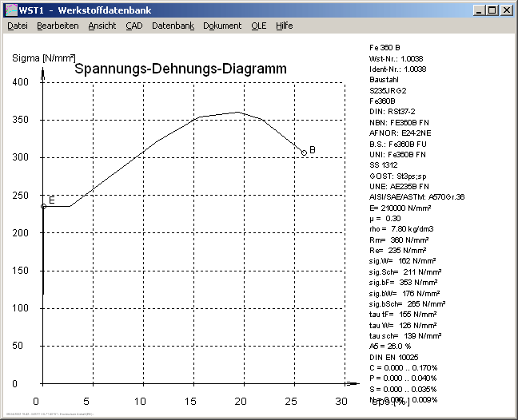Minimize the Werkstoffdatenbank window

[x=478, y=10]
